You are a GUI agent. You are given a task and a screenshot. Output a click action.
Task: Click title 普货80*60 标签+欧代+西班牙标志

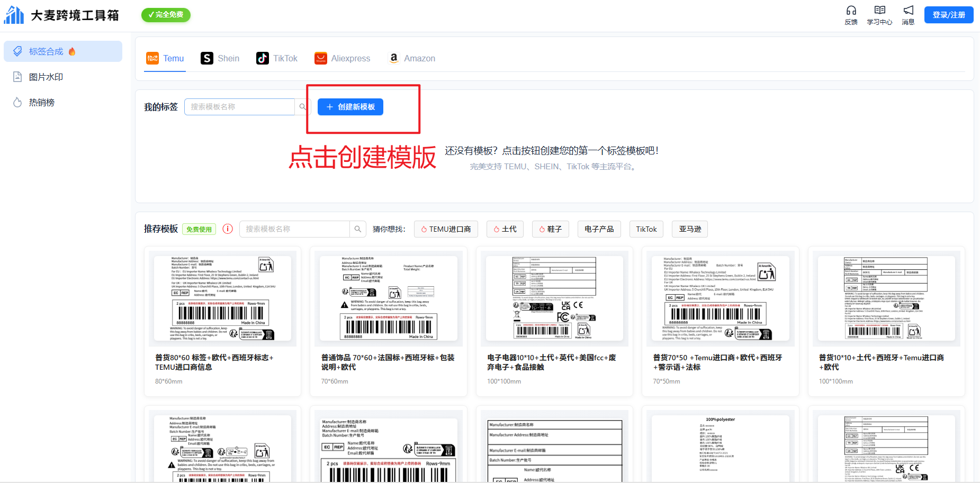tap(214, 362)
